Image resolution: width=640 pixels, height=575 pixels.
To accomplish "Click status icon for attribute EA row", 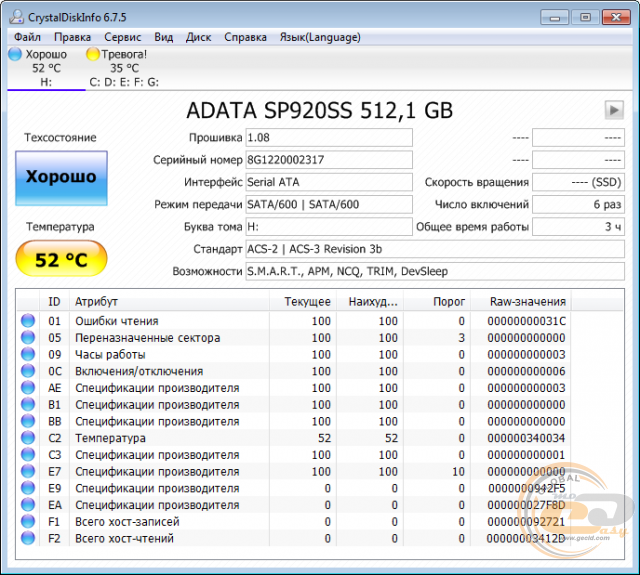I will [x=28, y=505].
